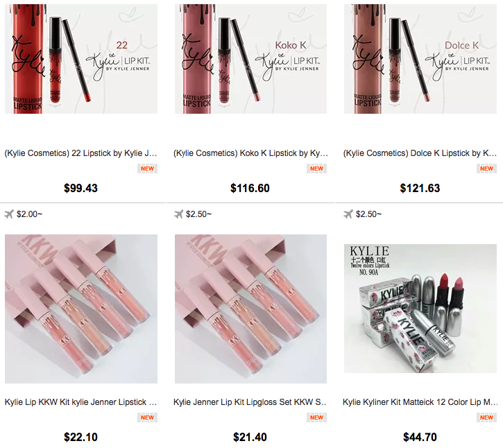Click the $121.63 price of Dolce K
The image size is (503, 448).
pyautogui.click(x=420, y=188)
